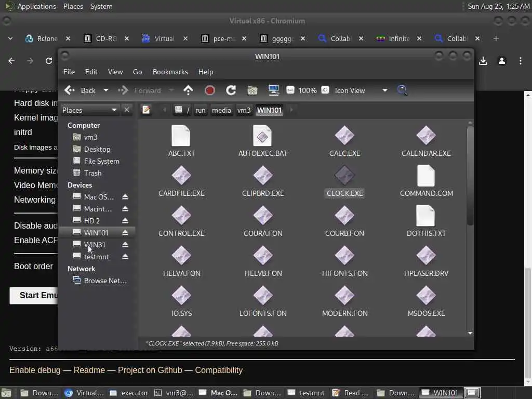Eject the Mac OS volume
This screenshot has width=532, height=399.
(x=125, y=197)
